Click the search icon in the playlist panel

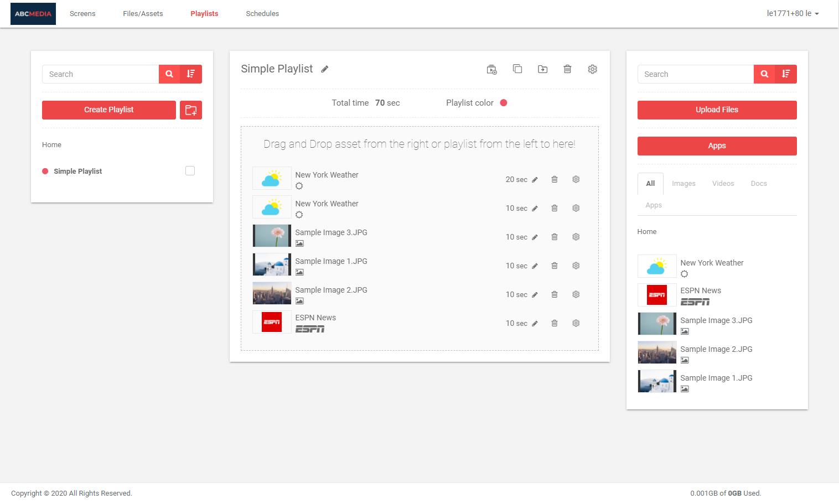[x=169, y=74]
